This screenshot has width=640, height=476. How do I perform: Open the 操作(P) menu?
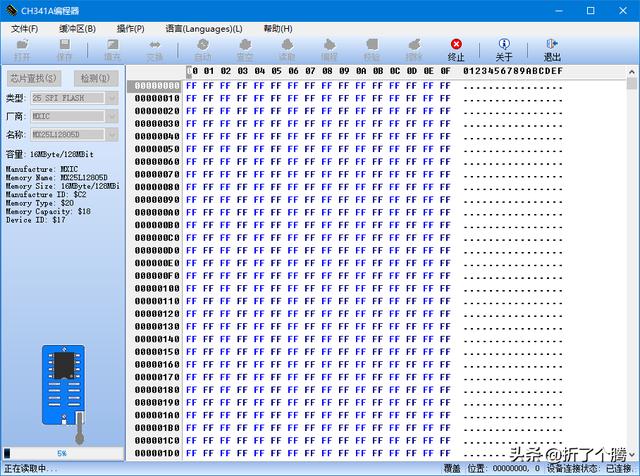click(131, 29)
